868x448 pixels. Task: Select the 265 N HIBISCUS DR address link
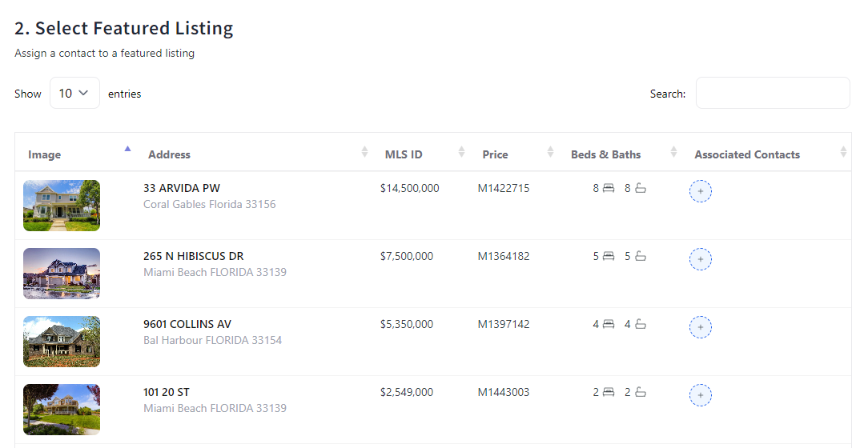point(194,256)
